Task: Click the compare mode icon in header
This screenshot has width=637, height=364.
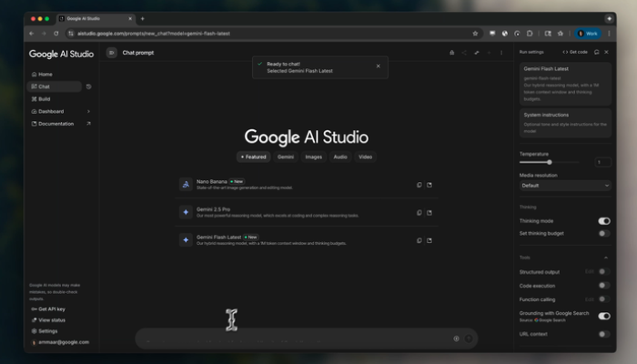Action: point(477,53)
